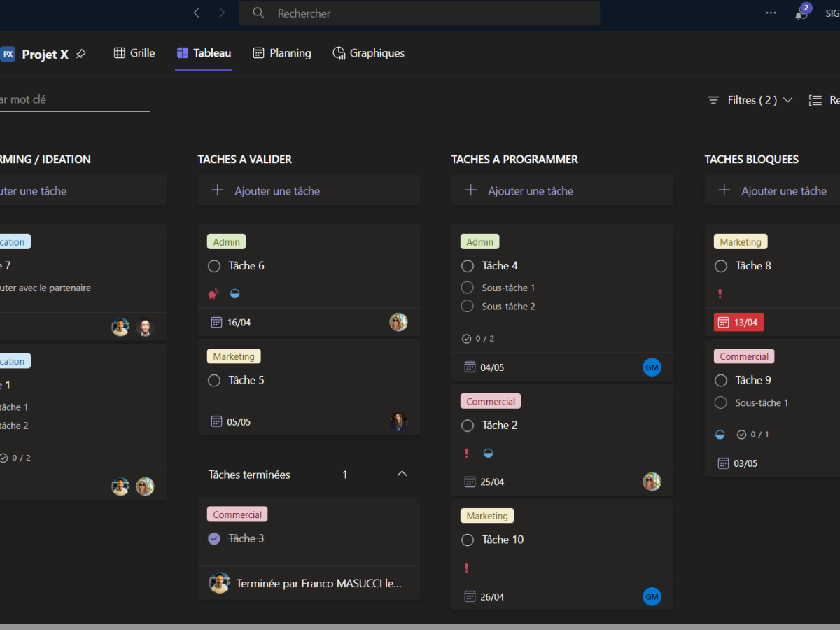Go back with the left arrow
Viewport: 840px width, 630px height.
coord(196,13)
